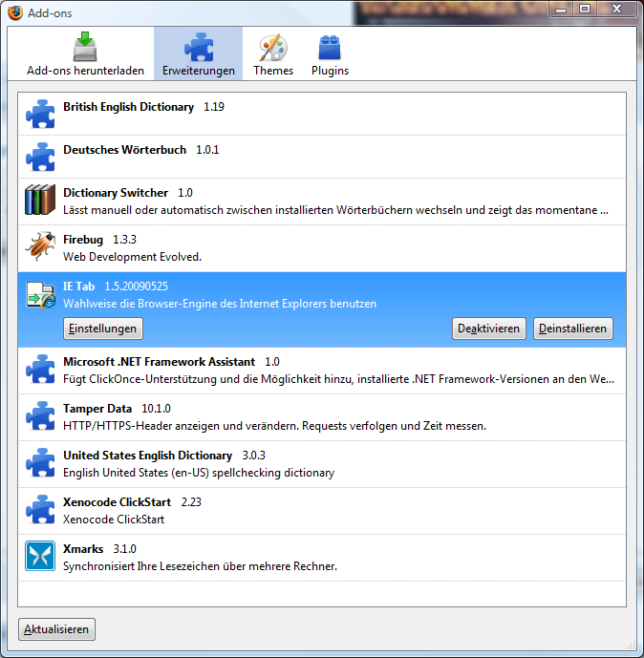
Task: Click 'Fügt ClickOnce-Unterstützung' description
Action: (x=338, y=379)
